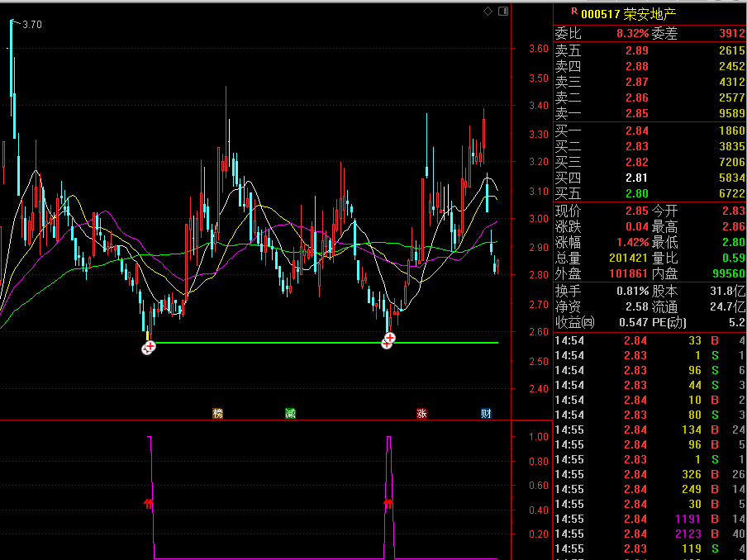The height and width of the screenshot is (560, 747).
Task: Select the 卖一 ask row at 2.85
Action: click(x=649, y=113)
